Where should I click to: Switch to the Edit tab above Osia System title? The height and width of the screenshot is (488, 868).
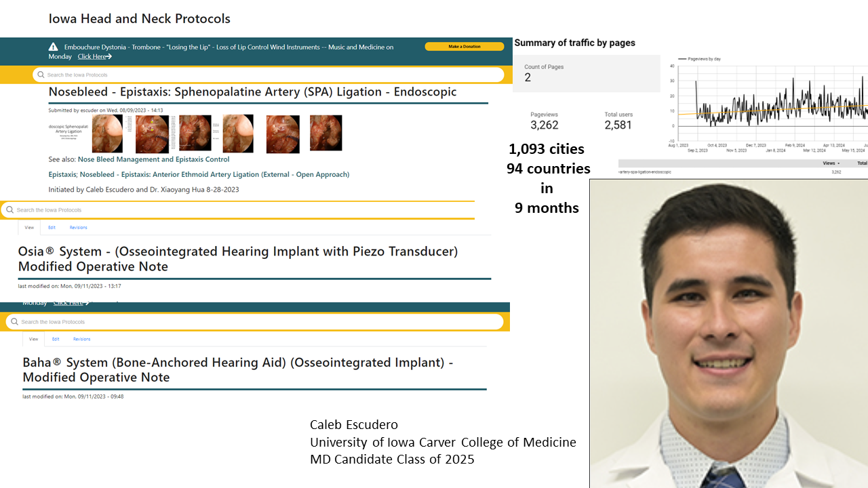coord(52,228)
